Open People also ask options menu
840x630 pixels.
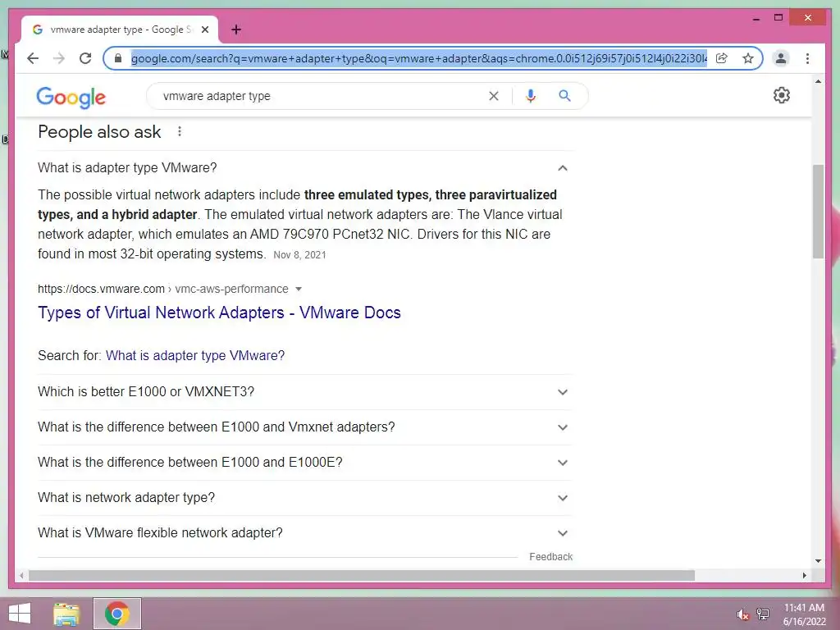pos(180,132)
